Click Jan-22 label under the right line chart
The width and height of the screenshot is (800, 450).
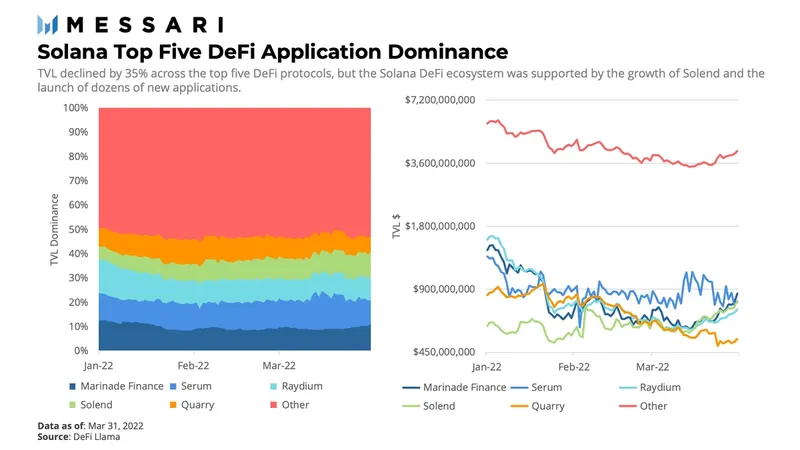coord(487,367)
